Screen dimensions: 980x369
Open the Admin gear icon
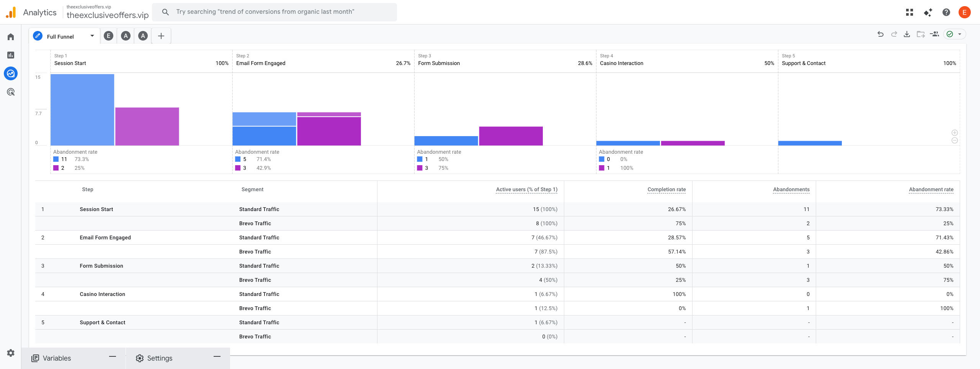click(11, 353)
